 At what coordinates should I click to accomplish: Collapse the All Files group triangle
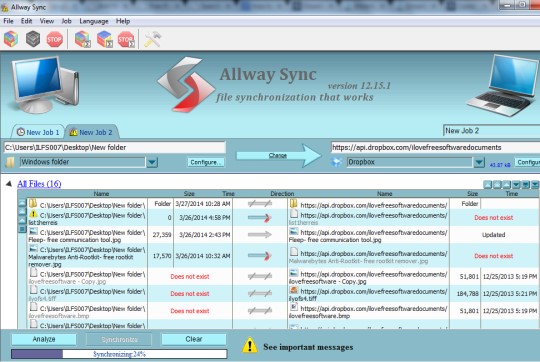pyautogui.click(x=9, y=184)
